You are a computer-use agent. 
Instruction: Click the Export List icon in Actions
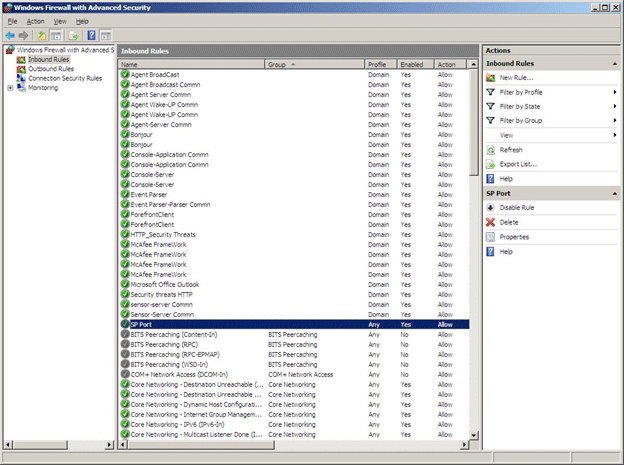click(490, 164)
